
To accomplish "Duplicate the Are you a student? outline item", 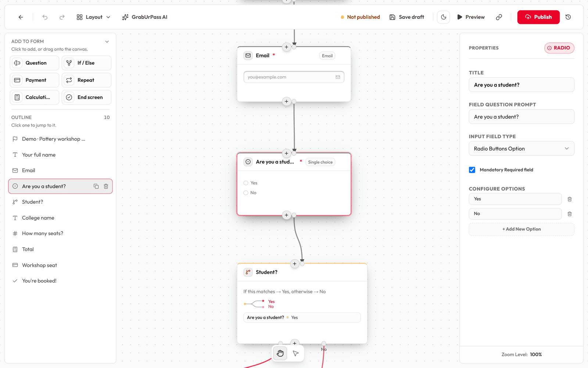I will (x=96, y=187).
